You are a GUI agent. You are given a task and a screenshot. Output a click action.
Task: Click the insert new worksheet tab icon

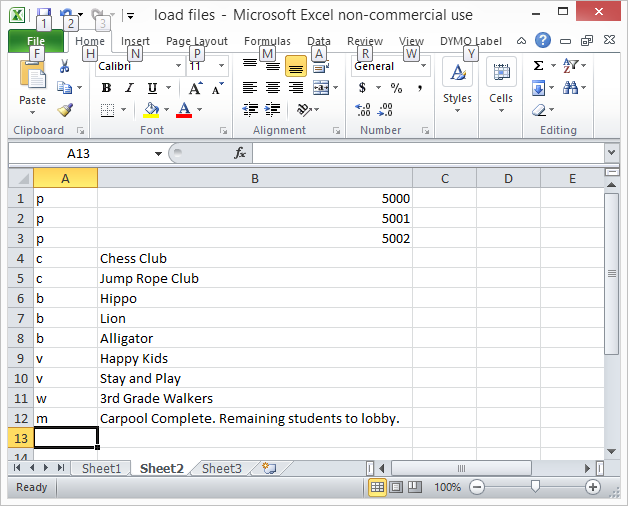click(267, 468)
